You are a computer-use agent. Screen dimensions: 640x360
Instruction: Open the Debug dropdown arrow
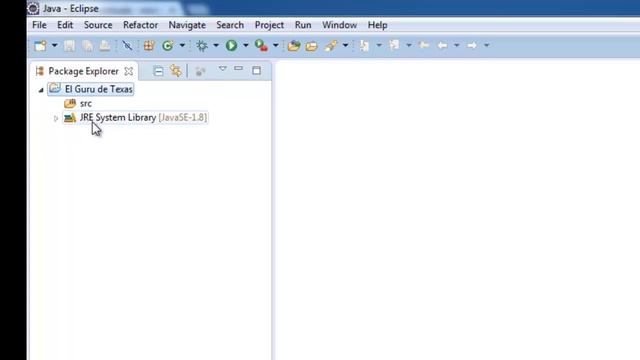coord(216,45)
